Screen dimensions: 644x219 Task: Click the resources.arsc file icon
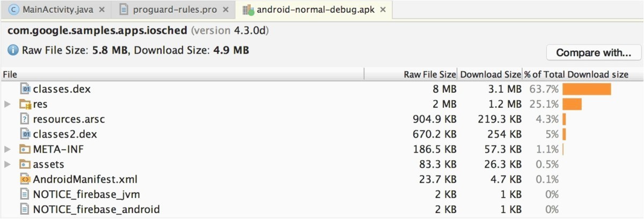click(x=26, y=119)
